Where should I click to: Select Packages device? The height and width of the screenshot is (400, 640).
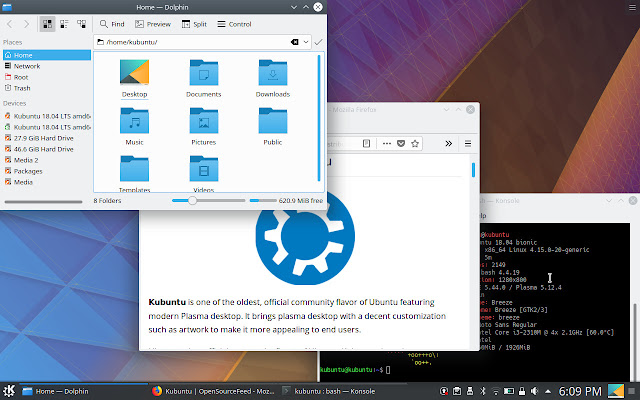(47, 171)
